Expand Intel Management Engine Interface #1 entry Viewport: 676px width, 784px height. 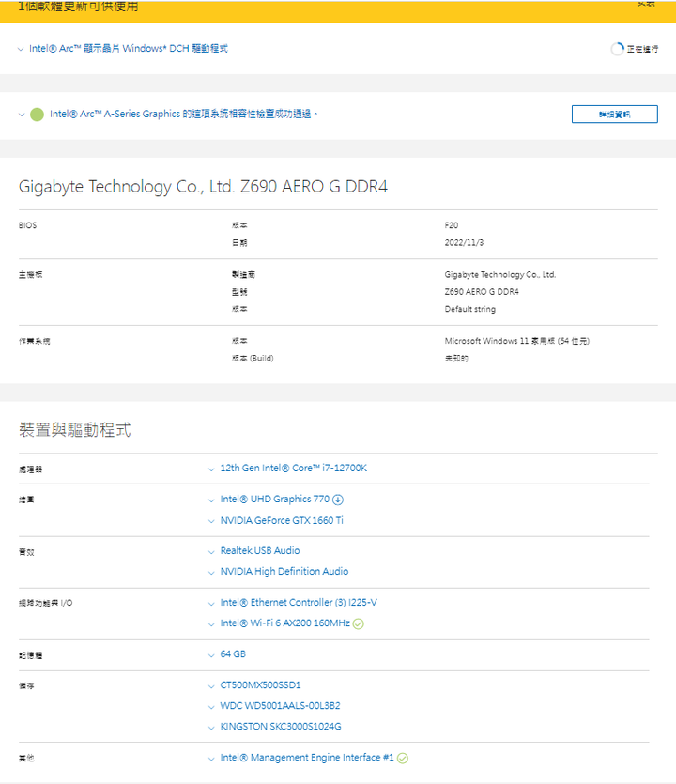click(x=211, y=759)
